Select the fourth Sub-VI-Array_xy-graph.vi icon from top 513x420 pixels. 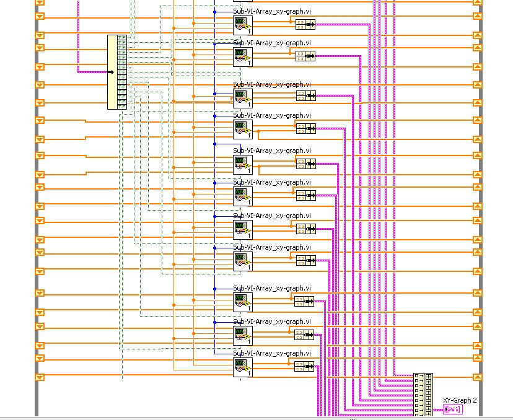[243, 129]
